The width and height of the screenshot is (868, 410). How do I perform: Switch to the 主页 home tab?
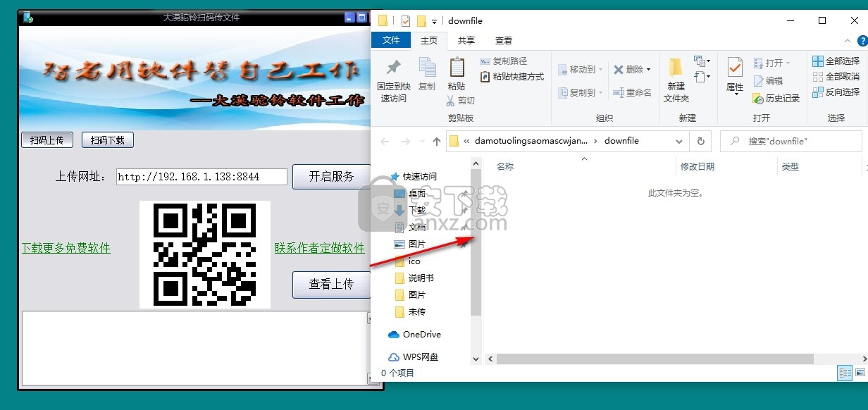coord(428,41)
